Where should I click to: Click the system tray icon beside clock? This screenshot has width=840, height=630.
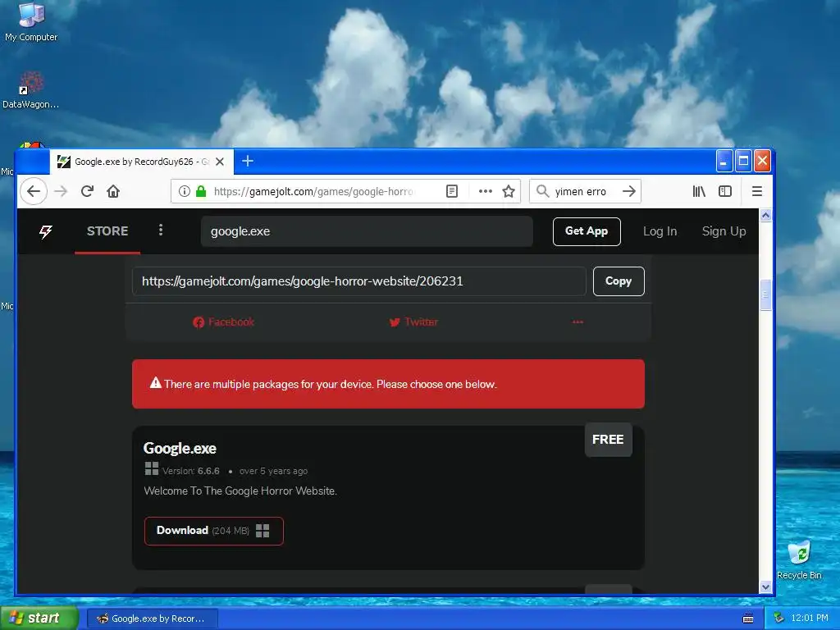click(779, 618)
